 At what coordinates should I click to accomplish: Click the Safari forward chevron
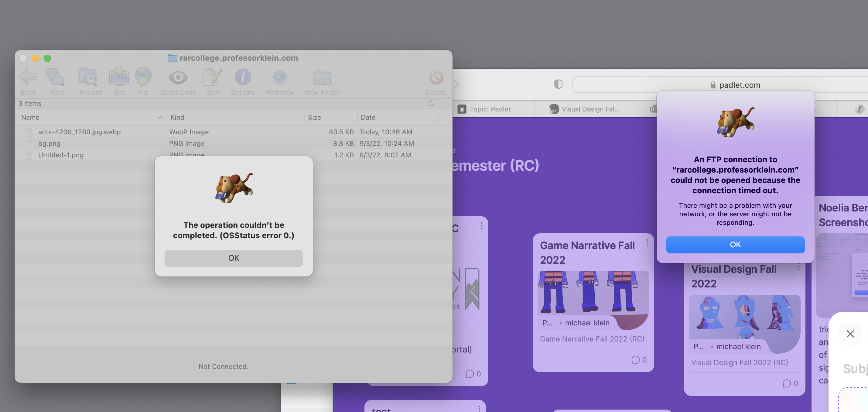coord(456,84)
